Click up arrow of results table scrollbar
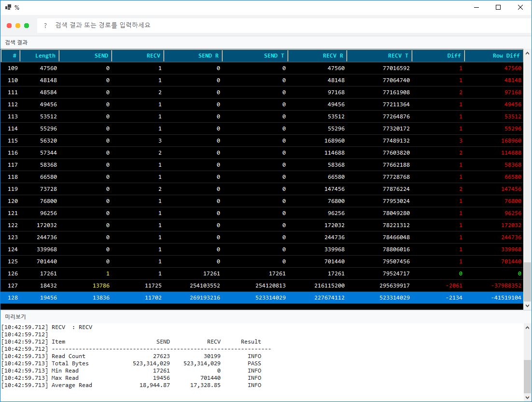 [527, 53]
